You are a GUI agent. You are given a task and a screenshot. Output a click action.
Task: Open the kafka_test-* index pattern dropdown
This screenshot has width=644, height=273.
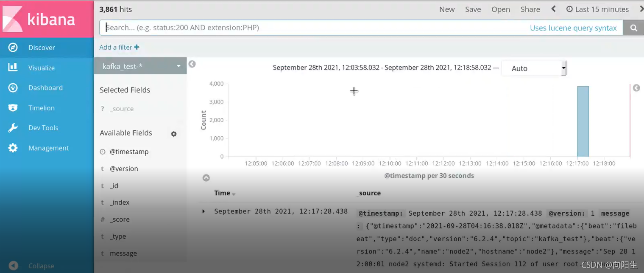coord(140,66)
